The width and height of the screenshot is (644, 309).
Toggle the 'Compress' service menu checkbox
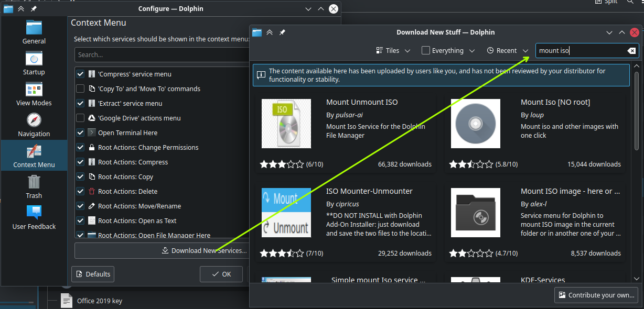(80, 74)
